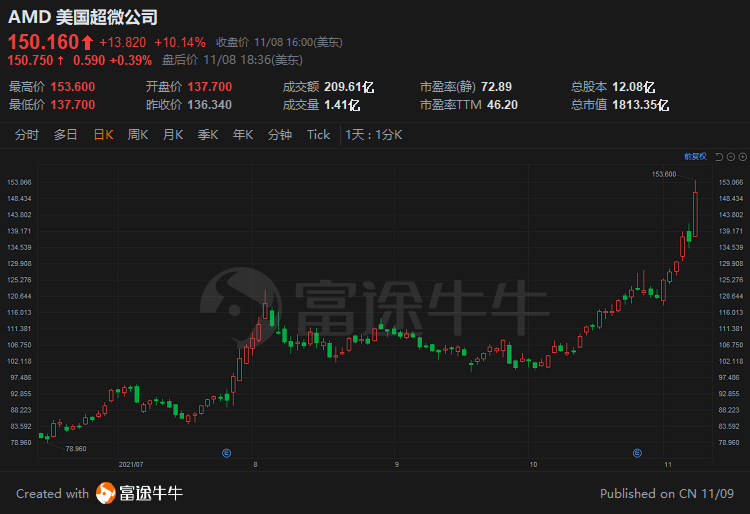Click the AMD 美国超微公司 title

pyautogui.click(x=83, y=17)
